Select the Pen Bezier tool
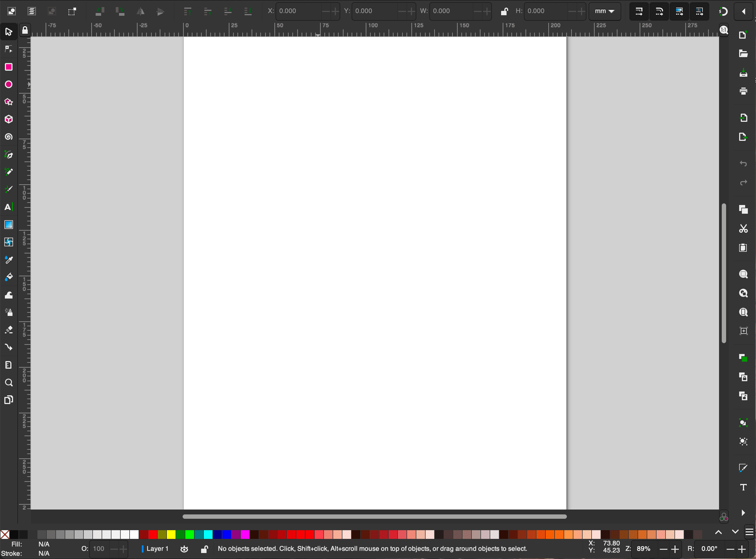756x559 pixels. 9,155
